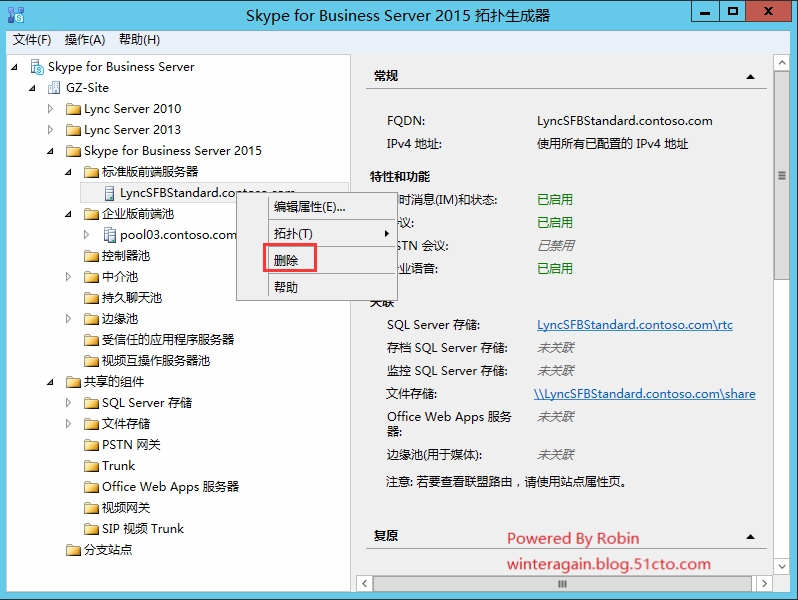Open the 文件(F) menu
Screen dimensions: 798x600
[x=32, y=40]
